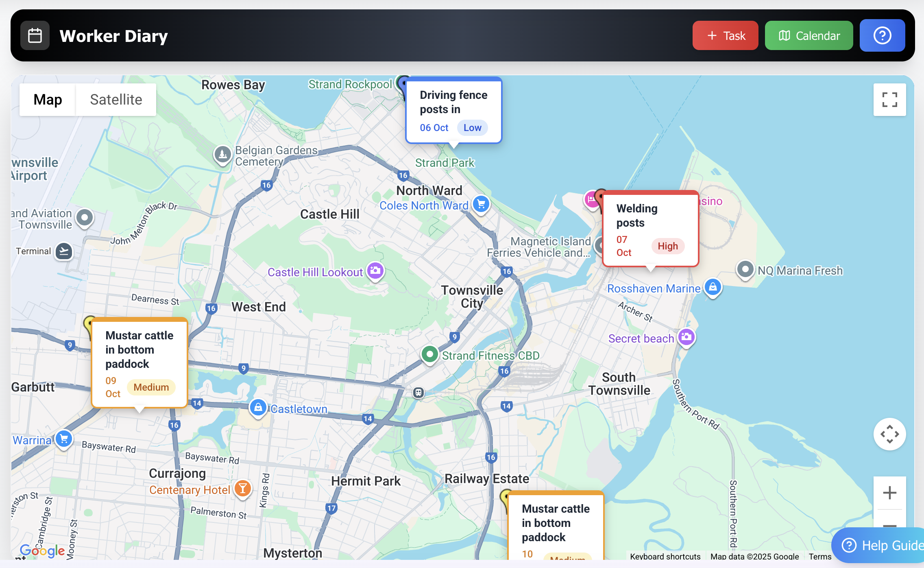Image resolution: width=924 pixels, height=568 pixels.
Task: Select the Map view type
Action: point(48,100)
